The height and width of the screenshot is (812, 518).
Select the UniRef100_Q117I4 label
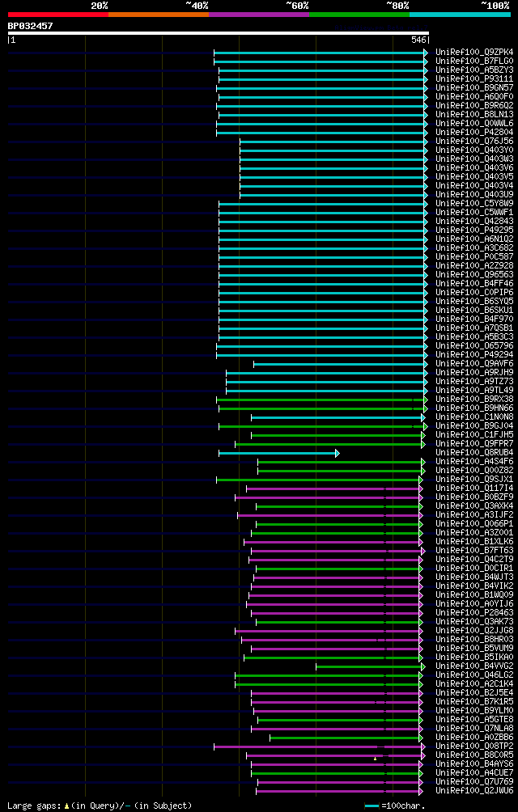(x=474, y=488)
